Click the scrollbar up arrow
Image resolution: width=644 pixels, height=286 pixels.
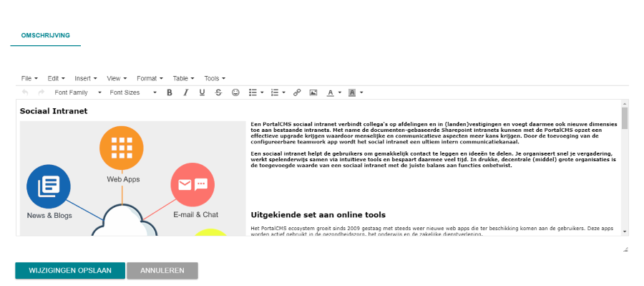(625, 103)
